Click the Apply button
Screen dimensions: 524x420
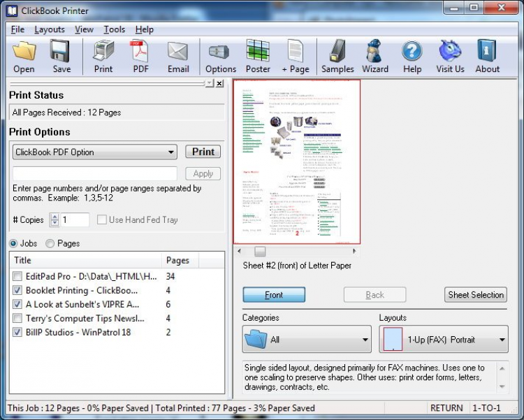[x=203, y=173]
